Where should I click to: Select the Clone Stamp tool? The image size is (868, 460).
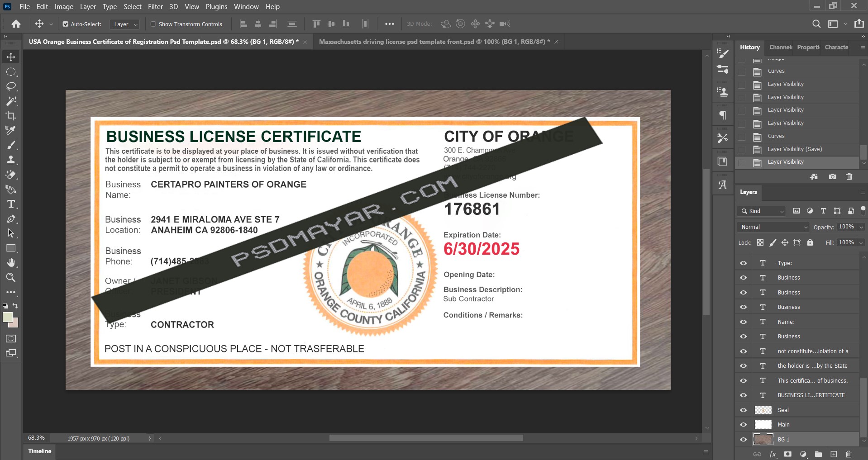tap(11, 160)
